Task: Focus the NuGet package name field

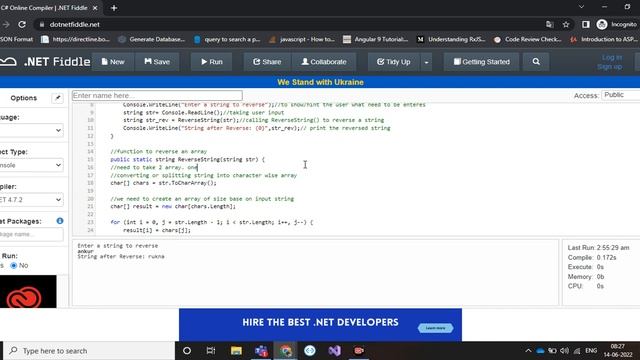Action: (x=32, y=234)
